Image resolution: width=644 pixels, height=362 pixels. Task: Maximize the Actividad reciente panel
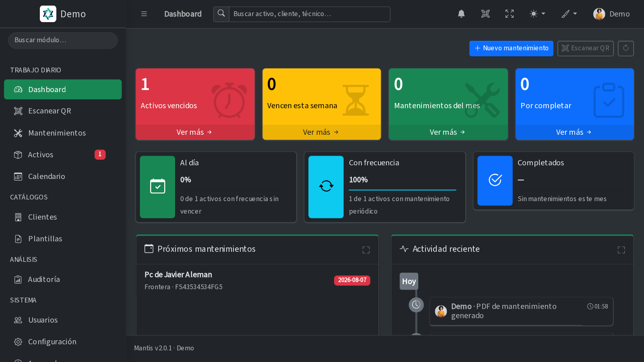[621, 250]
